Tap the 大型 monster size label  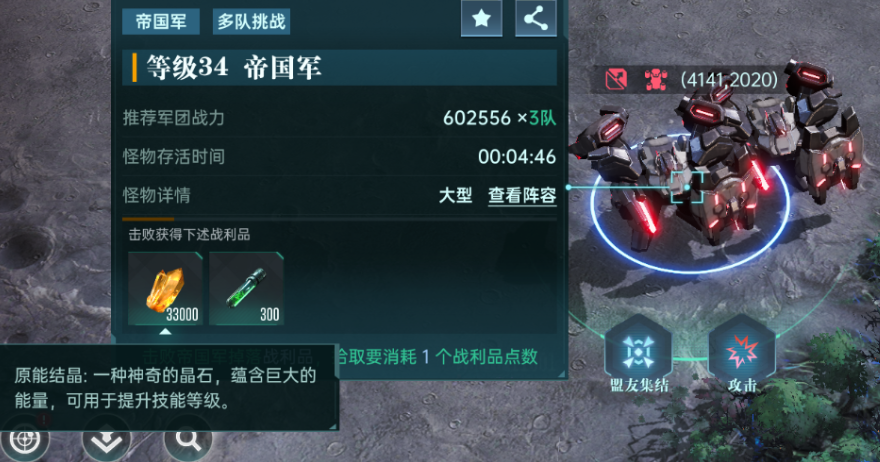click(x=455, y=195)
